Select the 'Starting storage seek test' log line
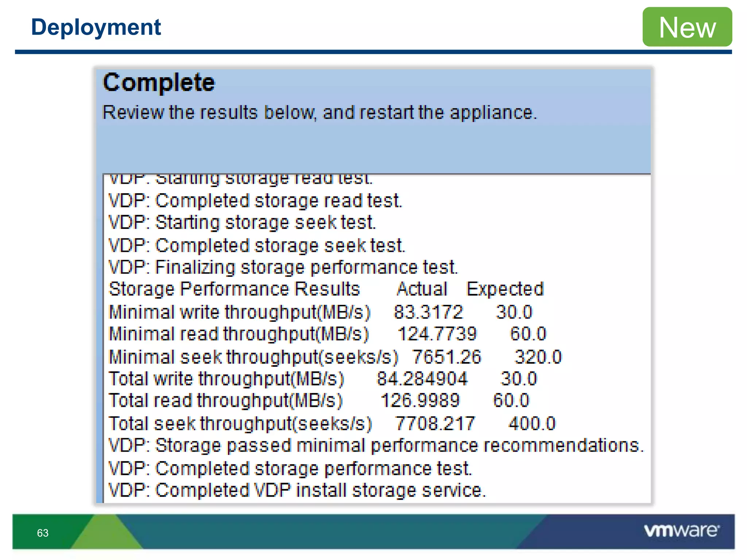747x560 pixels. coord(242,223)
